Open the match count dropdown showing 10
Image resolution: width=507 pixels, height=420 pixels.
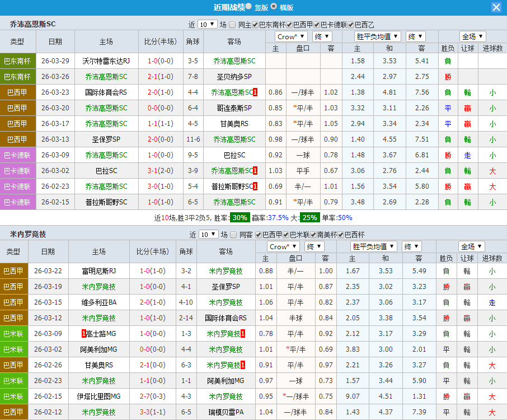tap(208, 24)
